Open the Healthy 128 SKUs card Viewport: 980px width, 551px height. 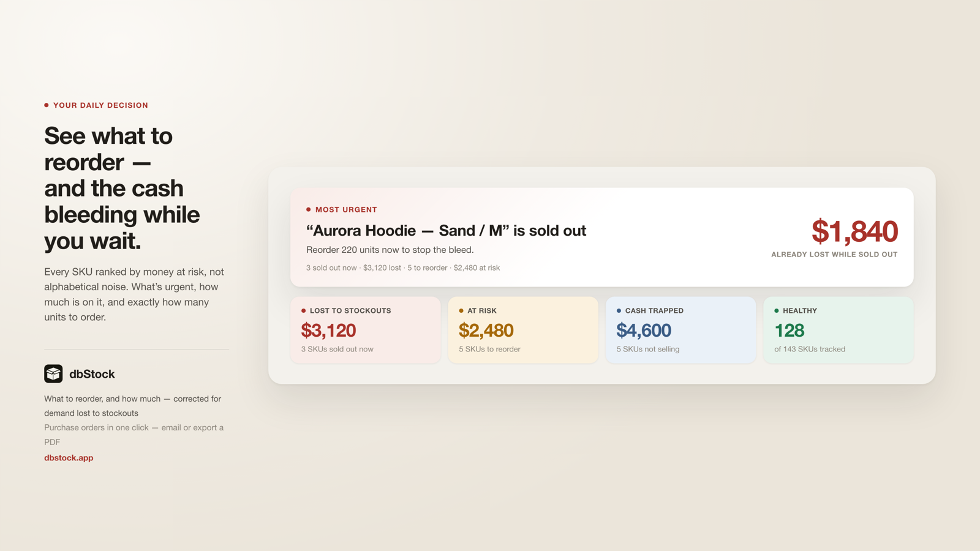pyautogui.click(x=839, y=330)
